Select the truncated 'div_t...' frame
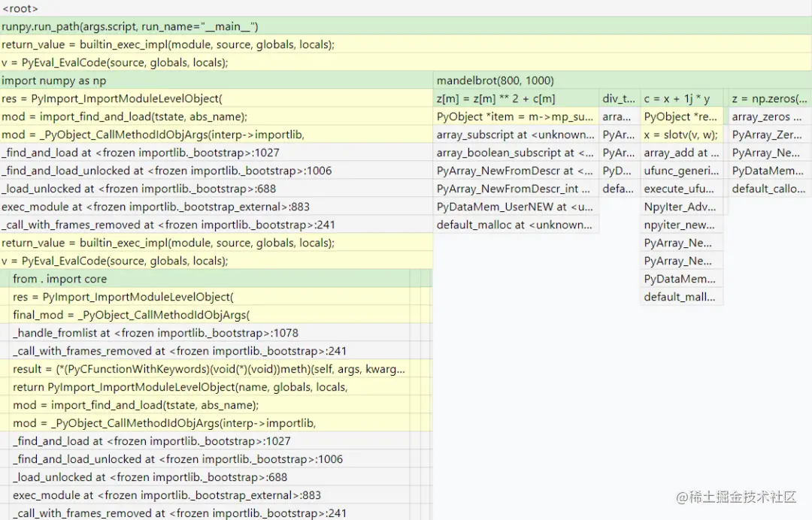Screen dimensions: 812x520 click(x=619, y=98)
